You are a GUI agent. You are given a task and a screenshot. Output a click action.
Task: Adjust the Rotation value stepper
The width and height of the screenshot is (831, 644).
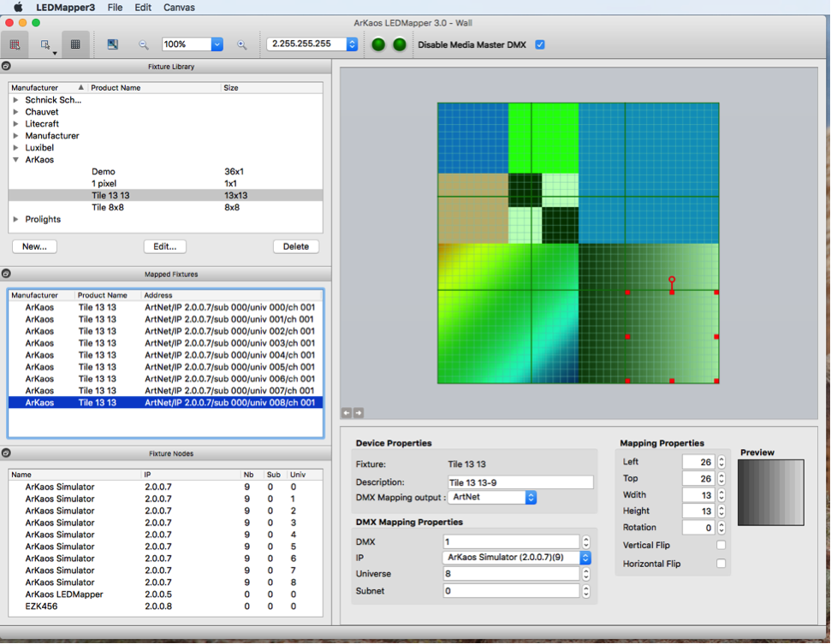pyautogui.click(x=721, y=528)
